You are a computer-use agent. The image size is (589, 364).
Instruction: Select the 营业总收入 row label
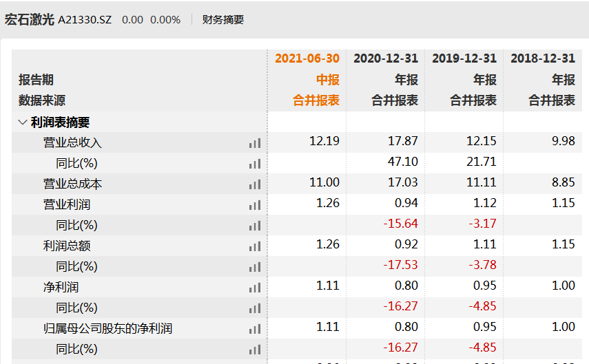[72, 142]
